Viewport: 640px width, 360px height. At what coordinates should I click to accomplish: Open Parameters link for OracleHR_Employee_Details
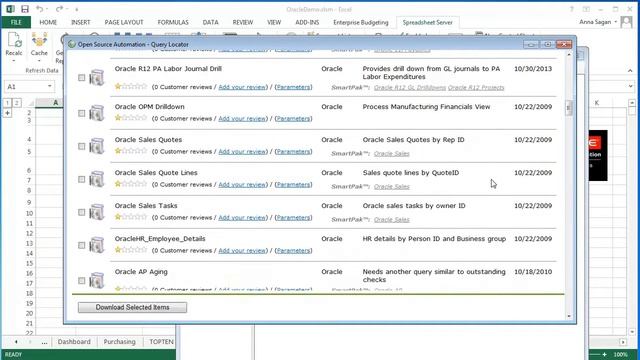coord(293,251)
